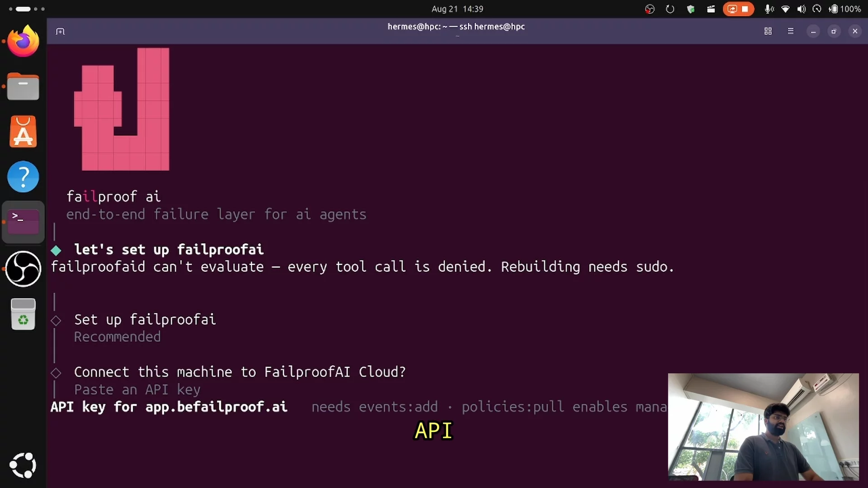Click the terminal title 'hermes@hpc: ~ — ssh hermes@hpc'
This screenshot has height=488, width=868.
456,27
